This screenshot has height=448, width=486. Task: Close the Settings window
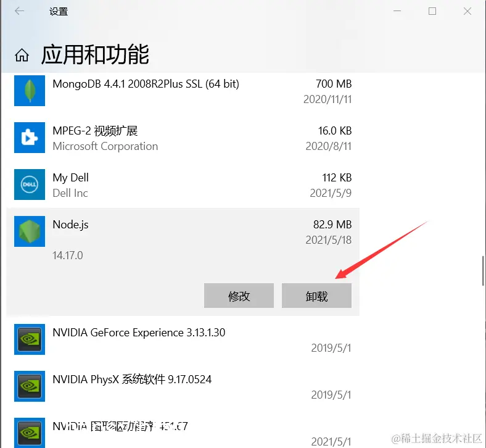pos(467,11)
